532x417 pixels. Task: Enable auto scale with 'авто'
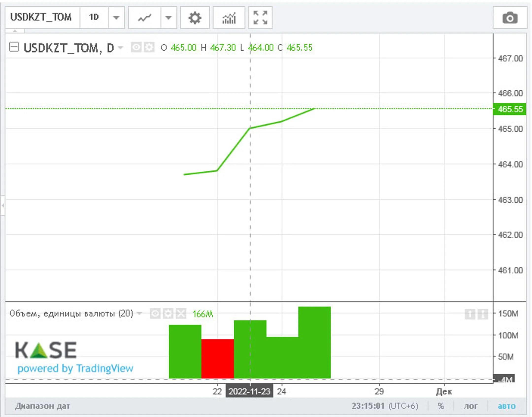point(506,406)
